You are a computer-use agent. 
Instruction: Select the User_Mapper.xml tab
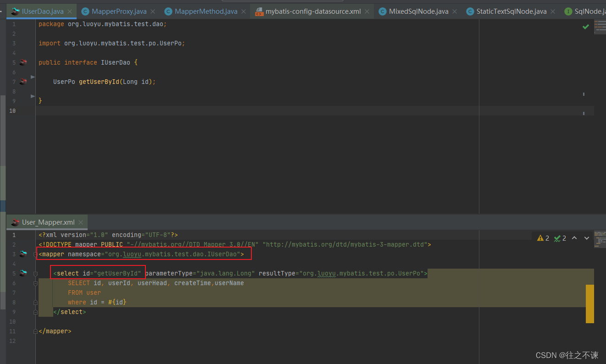48,222
